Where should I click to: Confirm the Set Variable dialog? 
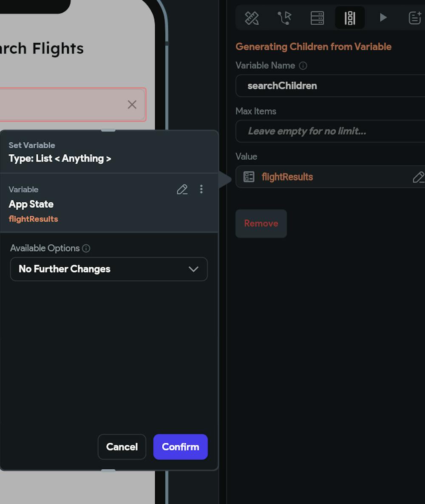pyautogui.click(x=180, y=447)
